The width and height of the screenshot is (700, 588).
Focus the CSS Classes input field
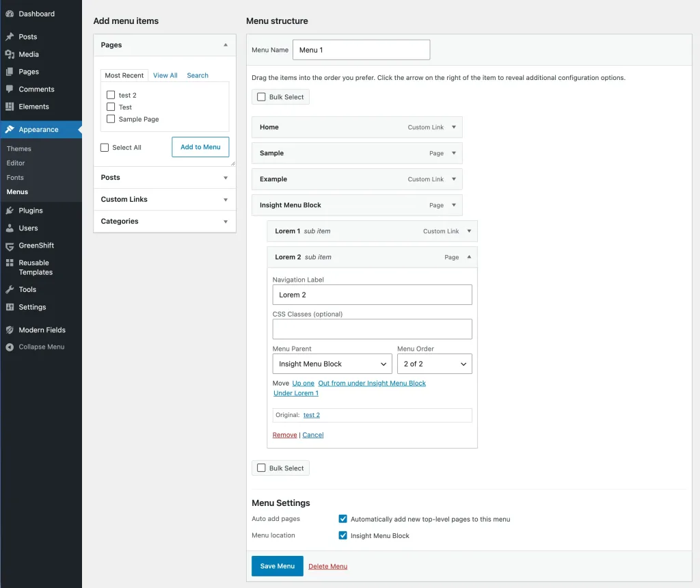(x=373, y=329)
